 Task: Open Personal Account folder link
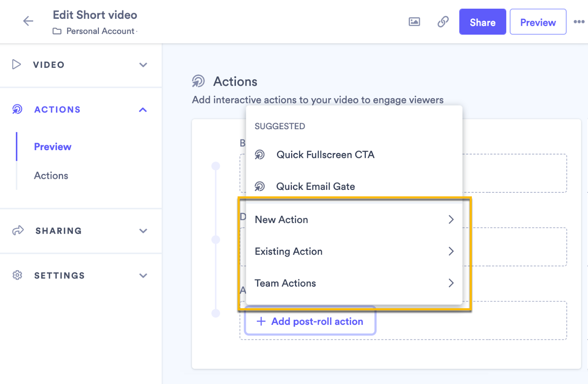click(x=100, y=31)
